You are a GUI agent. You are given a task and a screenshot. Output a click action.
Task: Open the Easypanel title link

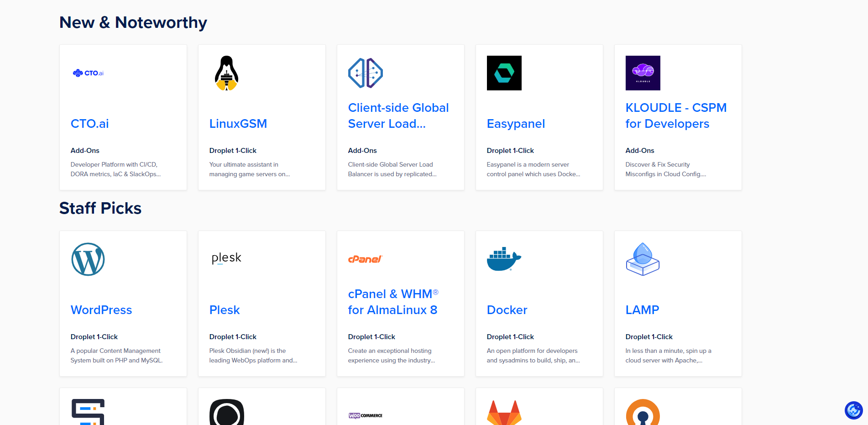tap(516, 124)
